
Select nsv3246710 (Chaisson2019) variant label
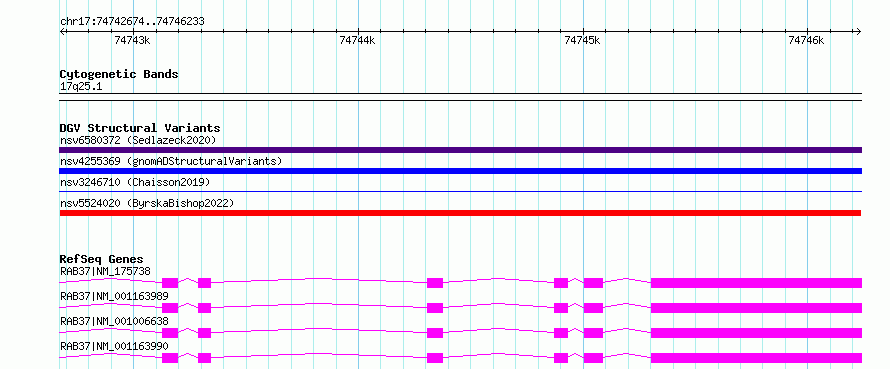click(135, 182)
